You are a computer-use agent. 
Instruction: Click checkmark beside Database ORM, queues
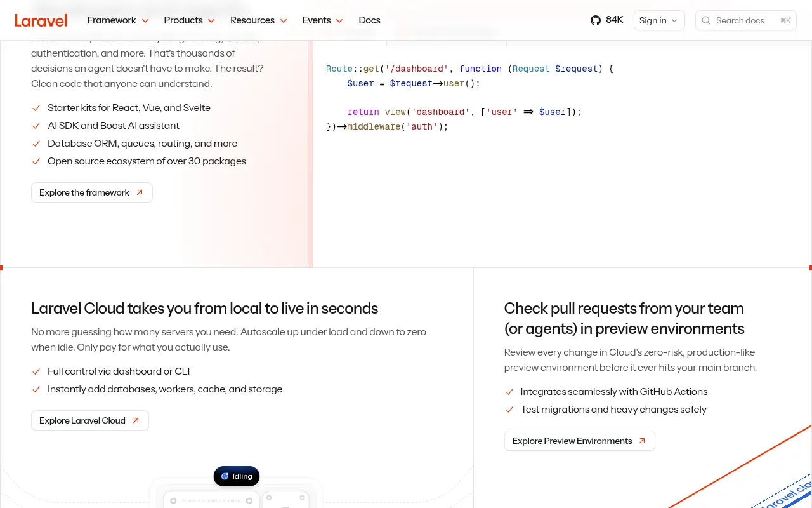tap(36, 144)
